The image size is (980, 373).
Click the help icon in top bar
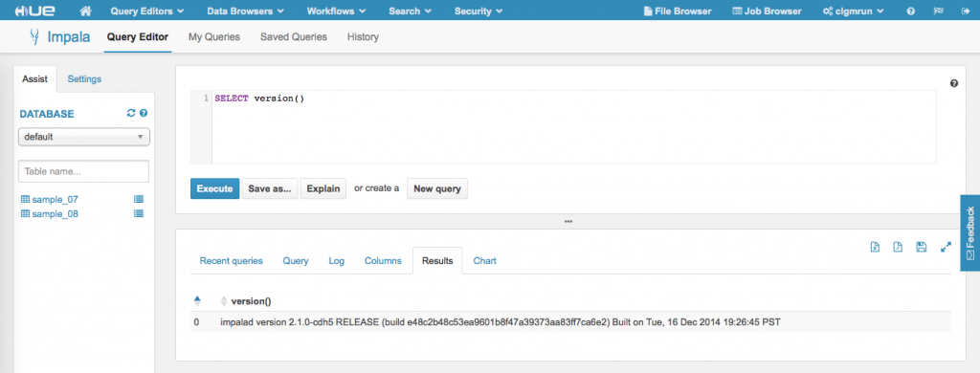click(911, 11)
